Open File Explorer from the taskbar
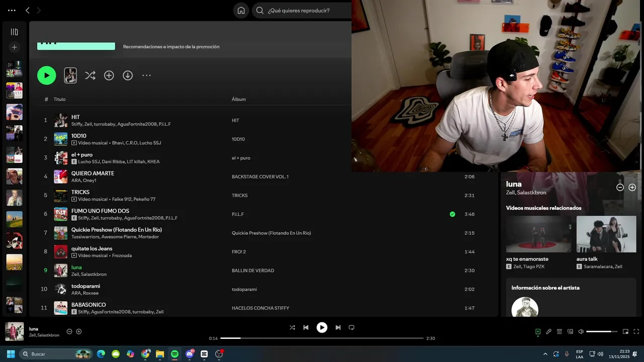The height and width of the screenshot is (362, 644). point(160,354)
